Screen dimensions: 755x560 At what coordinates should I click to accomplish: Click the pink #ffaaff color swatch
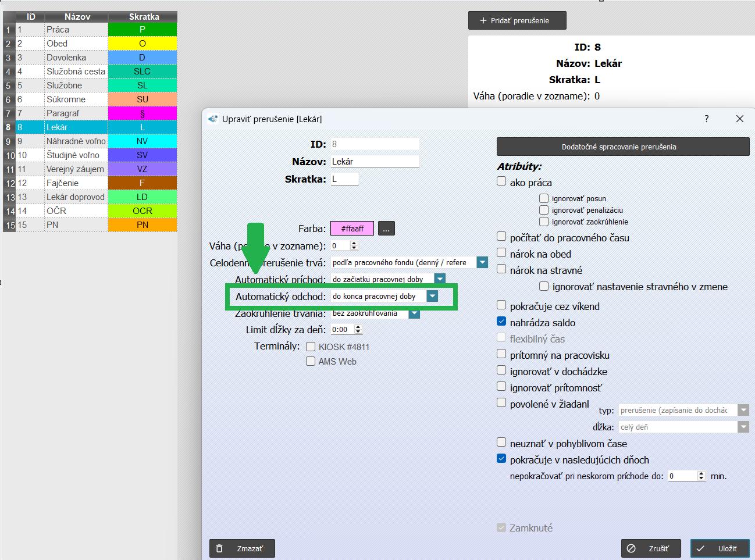(x=352, y=229)
